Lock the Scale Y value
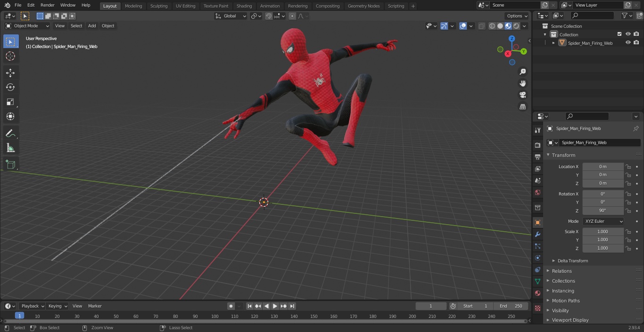 [x=628, y=240]
